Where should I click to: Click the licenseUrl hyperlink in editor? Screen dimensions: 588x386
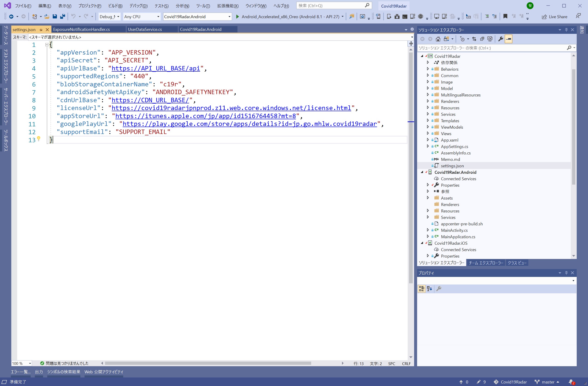231,108
